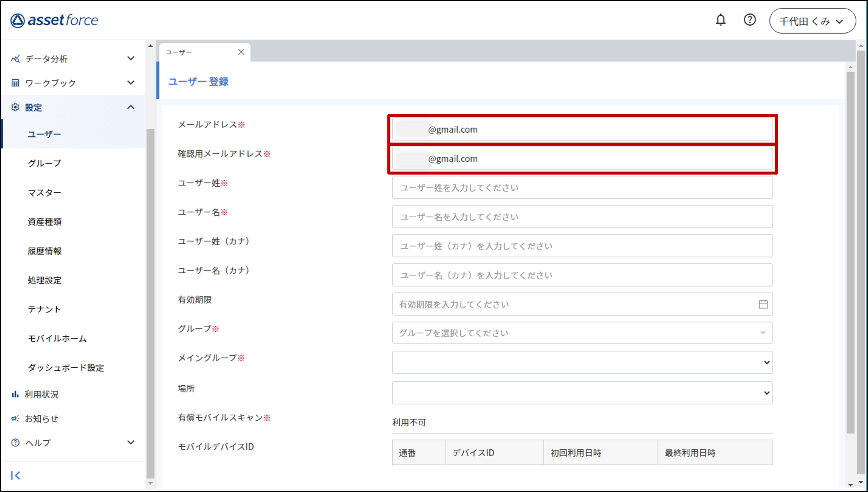Expand the データ分析 menu chevron
This screenshot has width=868, height=492.
point(131,58)
